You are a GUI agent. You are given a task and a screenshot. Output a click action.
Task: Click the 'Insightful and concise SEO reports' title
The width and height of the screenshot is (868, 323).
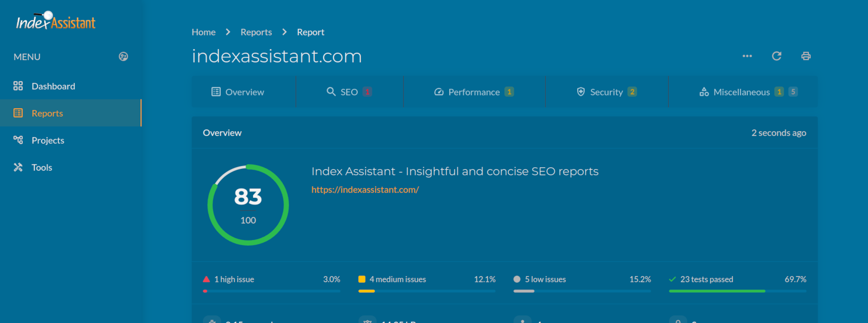[455, 171]
